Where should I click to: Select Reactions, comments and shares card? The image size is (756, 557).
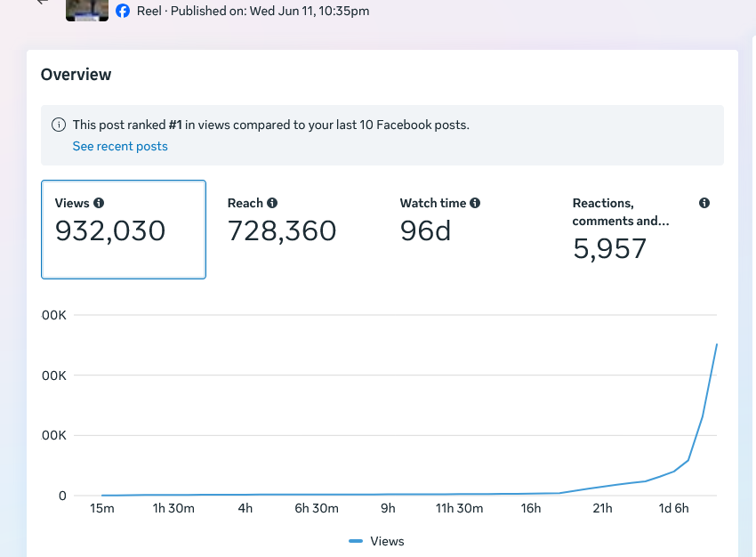point(641,230)
